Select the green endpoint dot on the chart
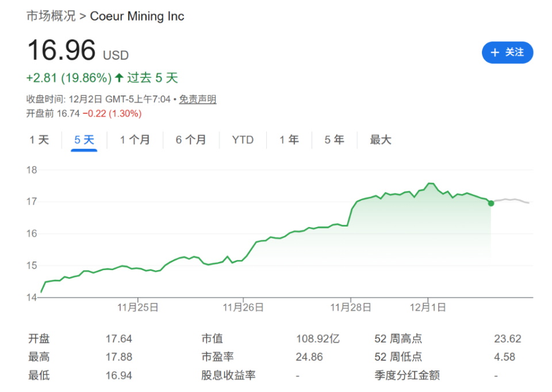Viewport: 552px width, 392px height. pyautogui.click(x=491, y=203)
